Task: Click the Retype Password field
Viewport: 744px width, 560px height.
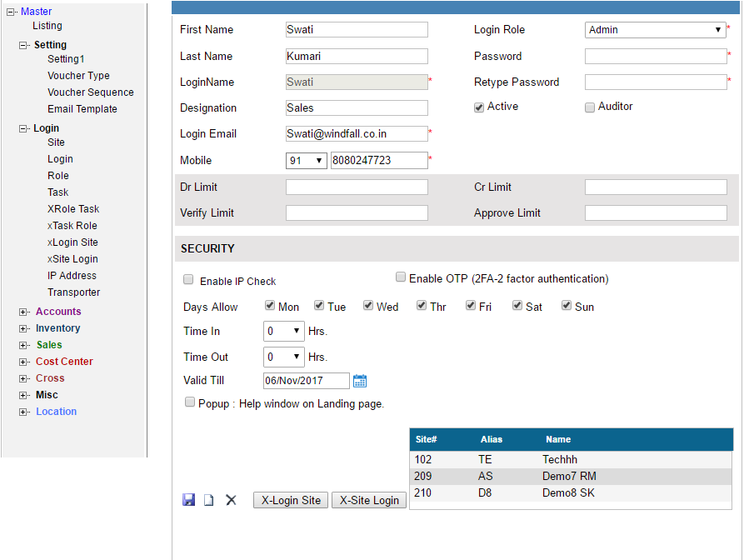Action: click(656, 82)
